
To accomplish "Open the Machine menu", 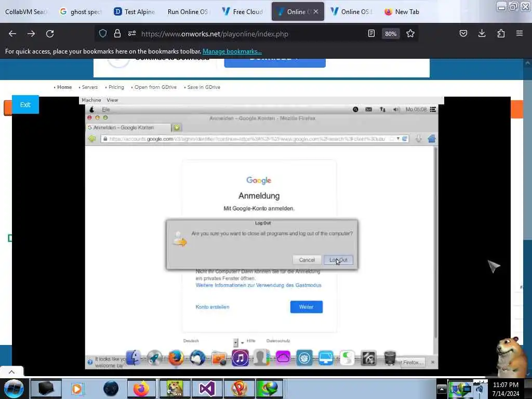I will (x=91, y=100).
